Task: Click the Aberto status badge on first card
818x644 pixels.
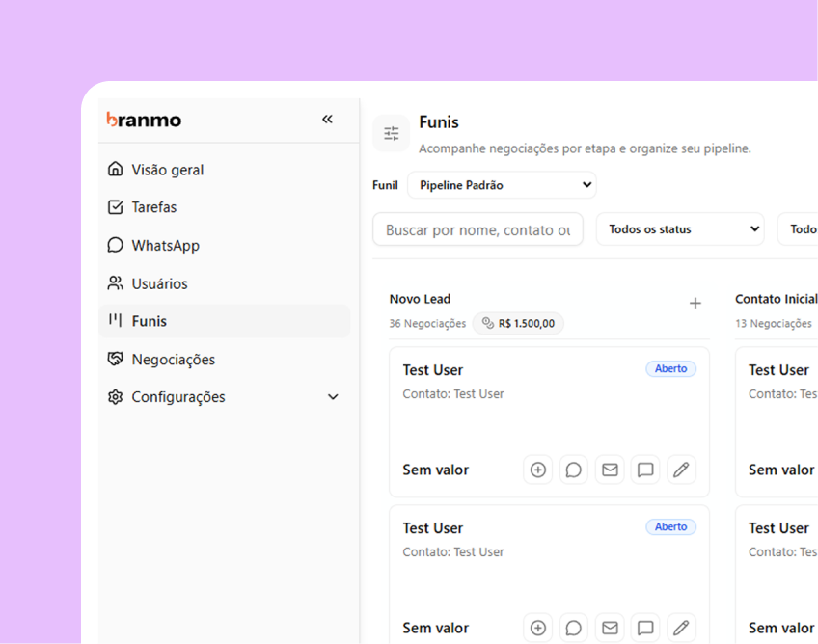Action: 670,369
